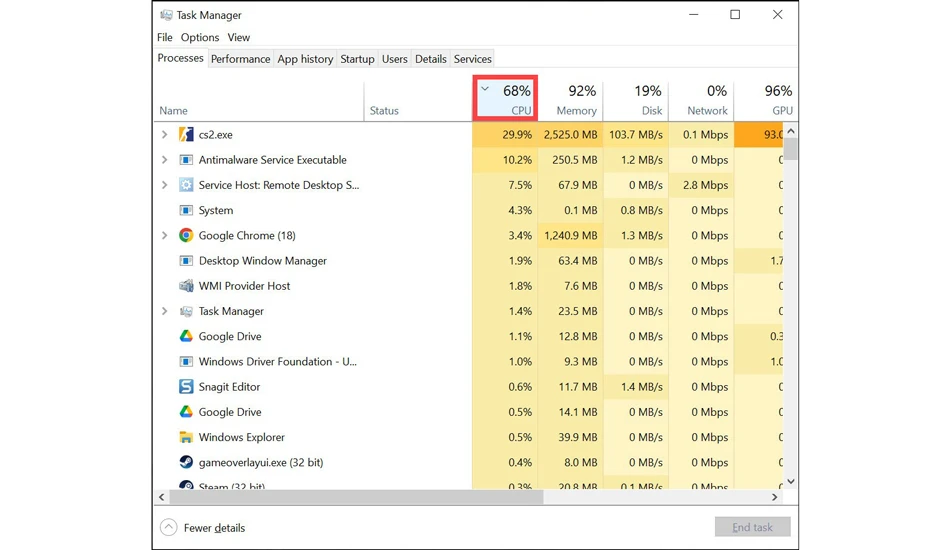
Task: Switch to the App history tab
Action: 305,59
